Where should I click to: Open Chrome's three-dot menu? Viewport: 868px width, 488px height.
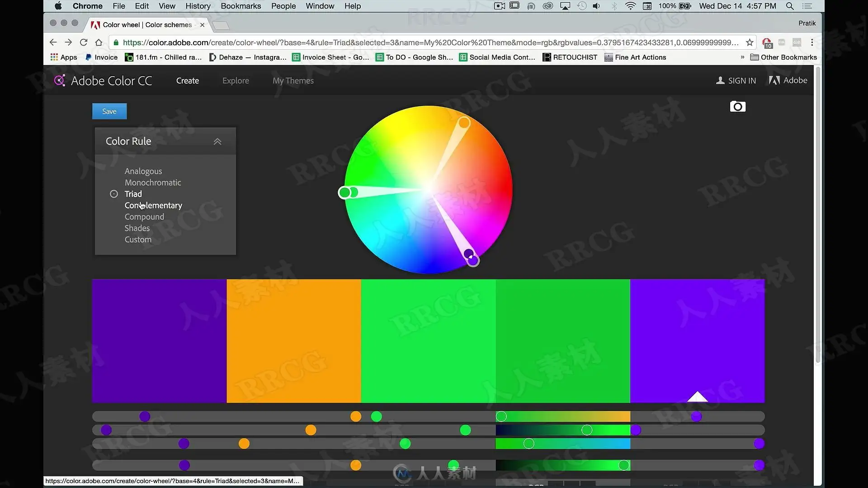tap(812, 42)
